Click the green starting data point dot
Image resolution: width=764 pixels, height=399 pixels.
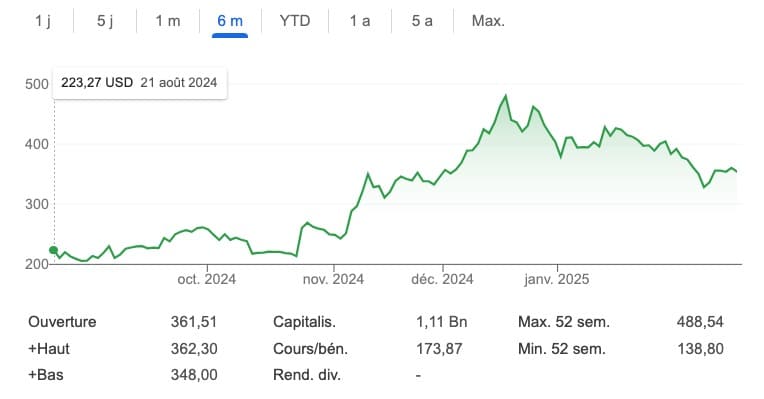coord(54,250)
